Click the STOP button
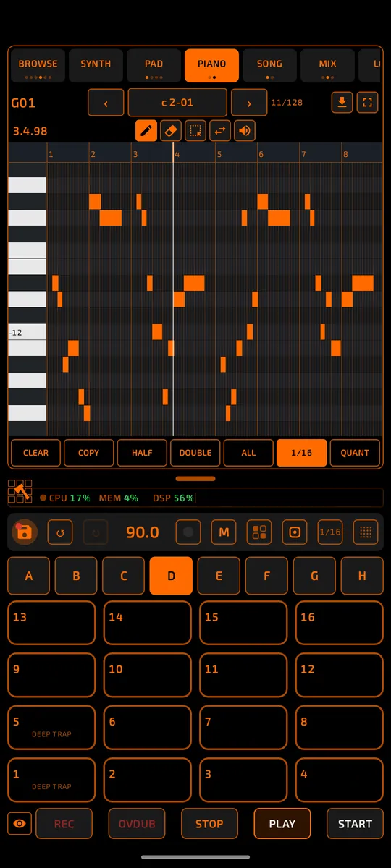The image size is (391, 868). [x=209, y=823]
